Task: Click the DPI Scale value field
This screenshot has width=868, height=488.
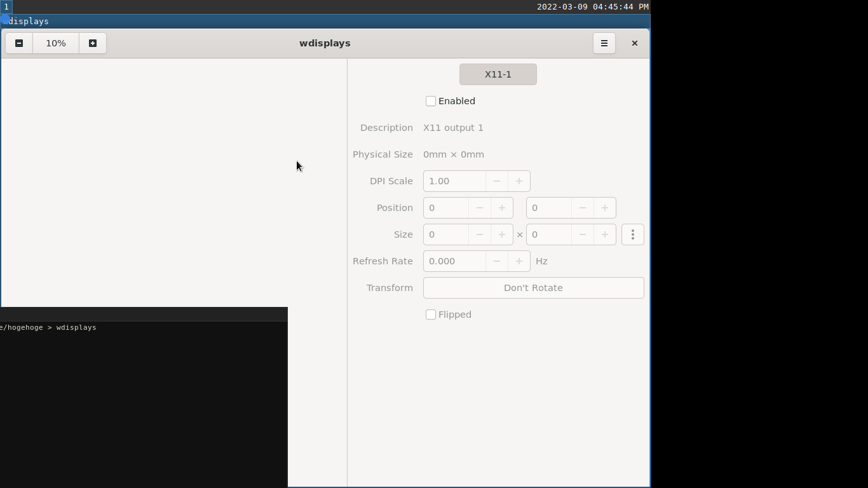Action: pos(454,181)
